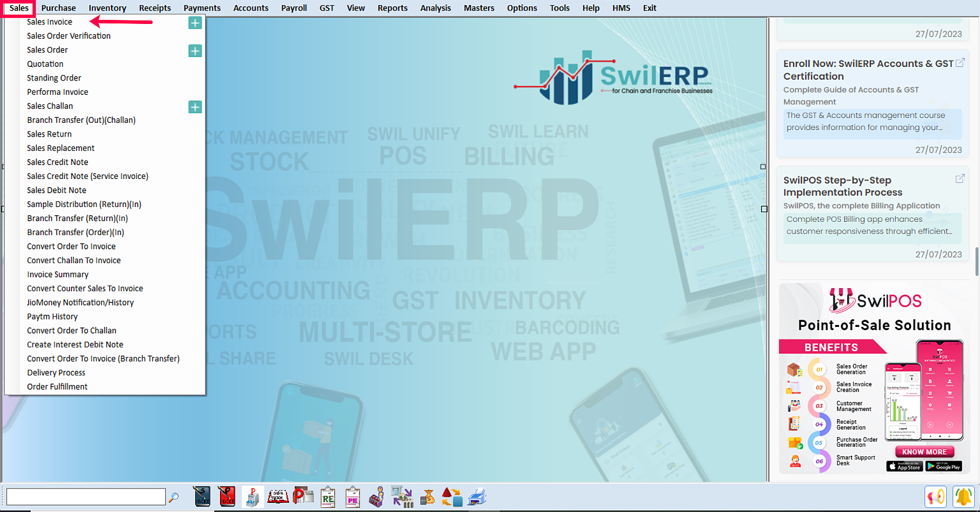
Task: Click the search magnifier icon in bottom toolbar
Action: tap(174, 497)
